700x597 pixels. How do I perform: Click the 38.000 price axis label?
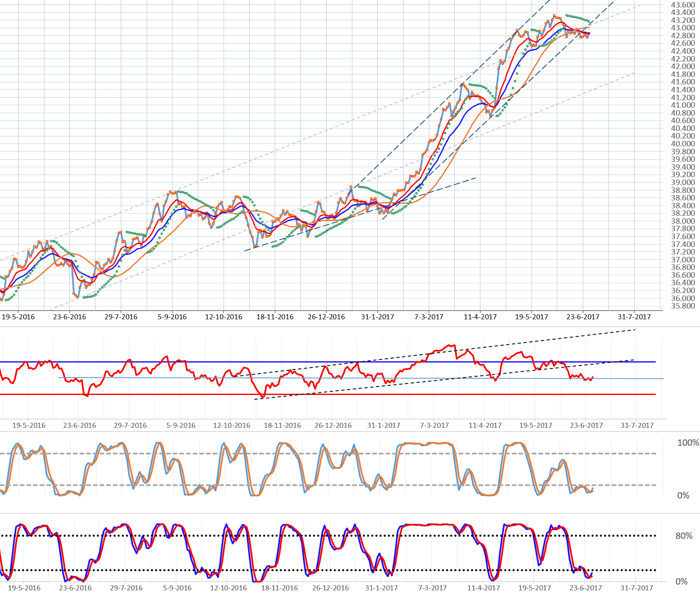click(683, 221)
